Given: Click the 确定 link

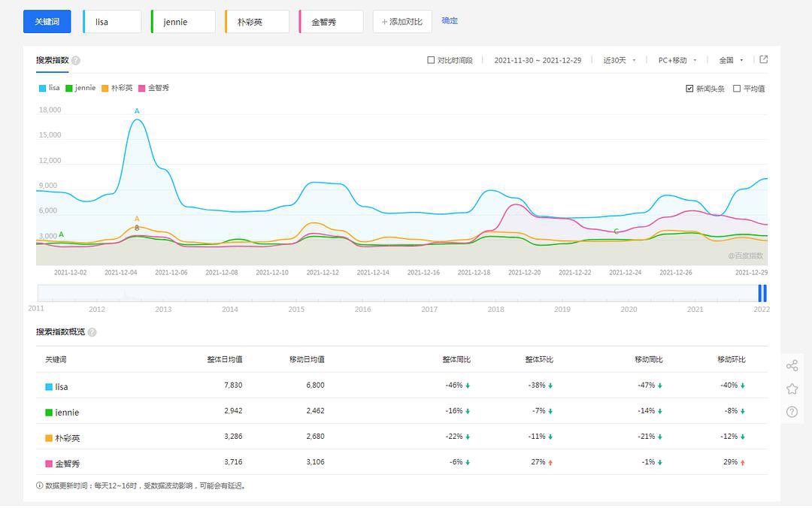Looking at the screenshot, I should pos(450,21).
